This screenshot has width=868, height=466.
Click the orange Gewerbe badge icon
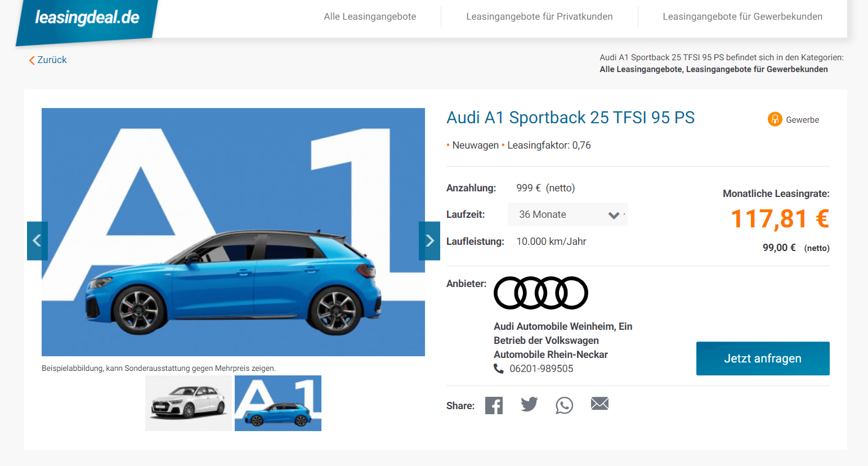(x=775, y=119)
